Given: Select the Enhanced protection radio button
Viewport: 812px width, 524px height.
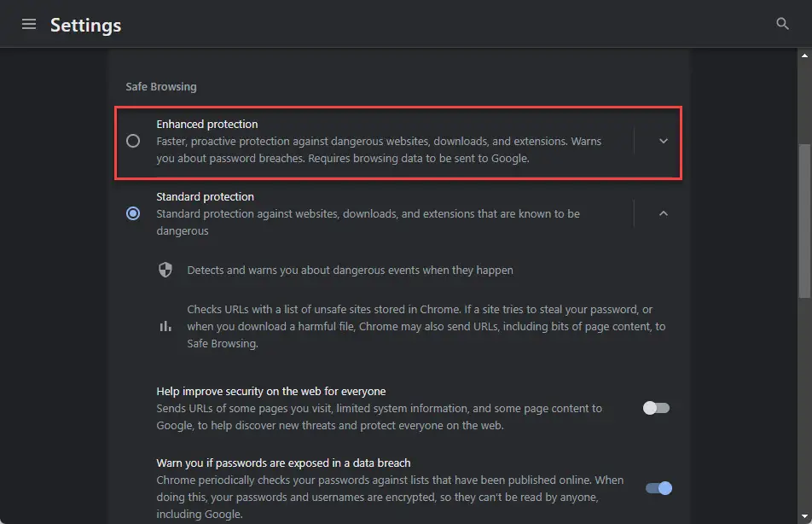Looking at the screenshot, I should [133, 141].
